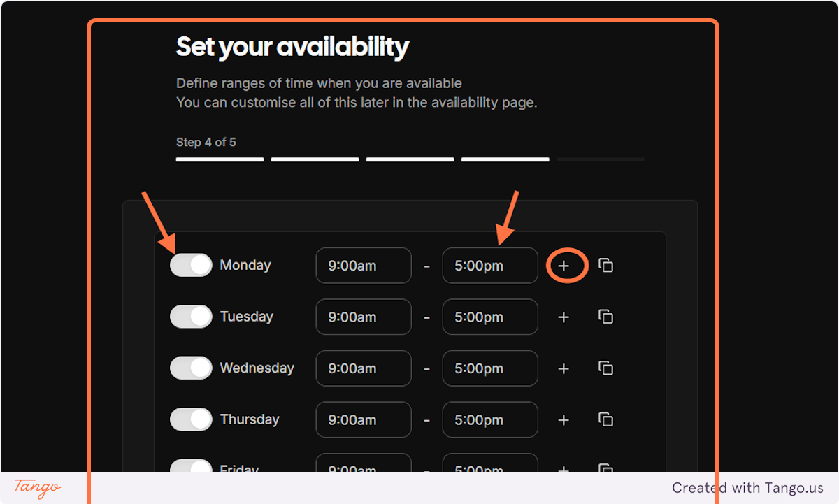
Task: Copy Monday's times to other days
Action: (x=605, y=265)
